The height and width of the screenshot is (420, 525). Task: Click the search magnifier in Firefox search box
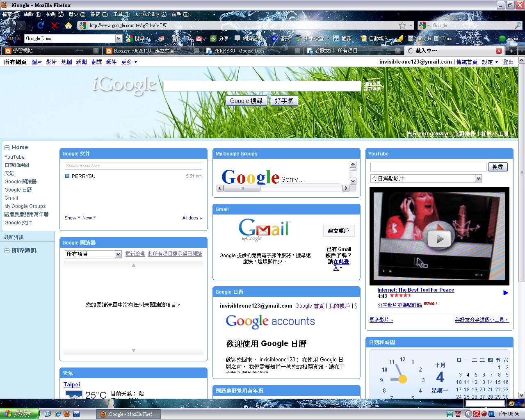coord(518,25)
